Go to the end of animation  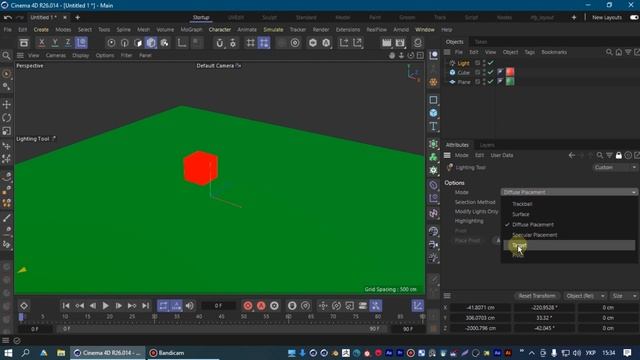(x=145, y=306)
